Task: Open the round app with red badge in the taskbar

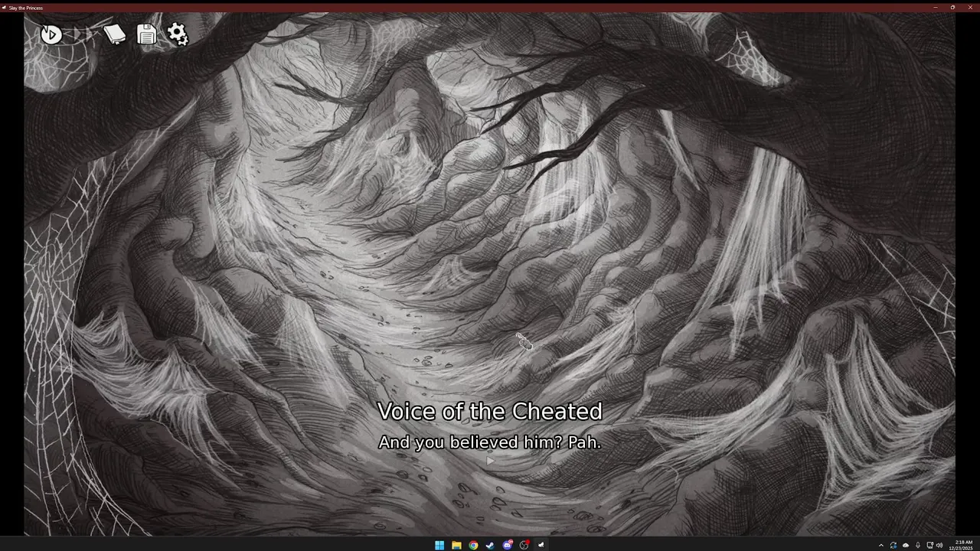Action: (524, 545)
